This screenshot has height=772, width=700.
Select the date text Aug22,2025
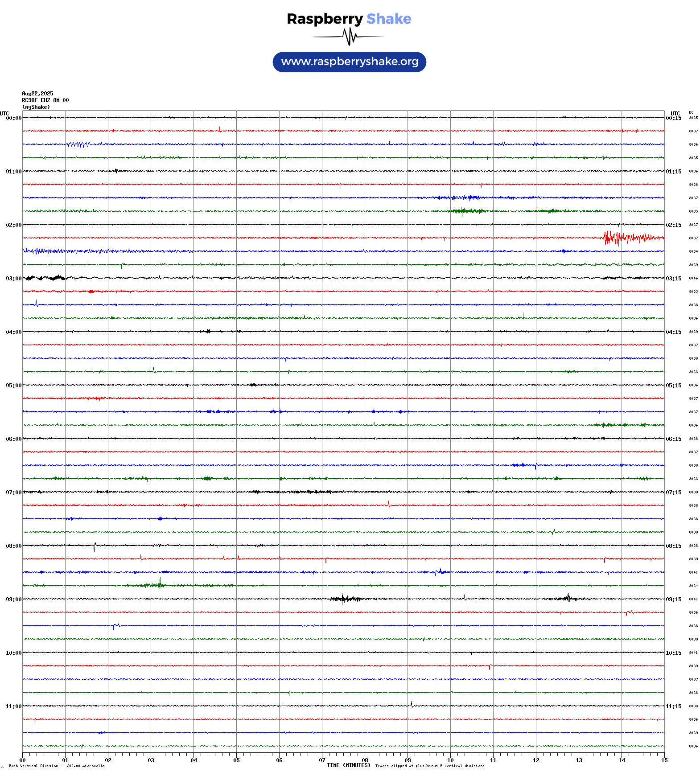point(37,94)
